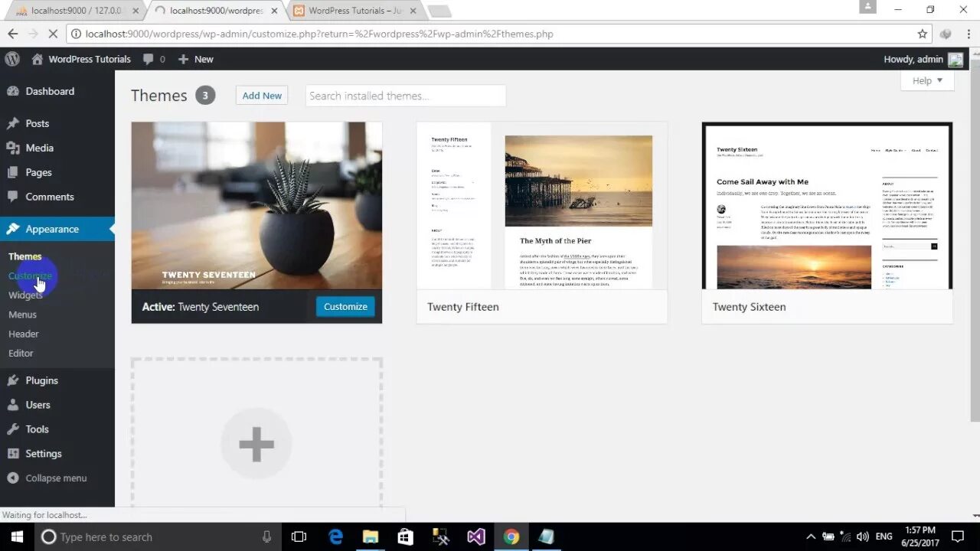Click the Chrome icon on the taskbar
The image size is (980, 551).
click(511, 536)
